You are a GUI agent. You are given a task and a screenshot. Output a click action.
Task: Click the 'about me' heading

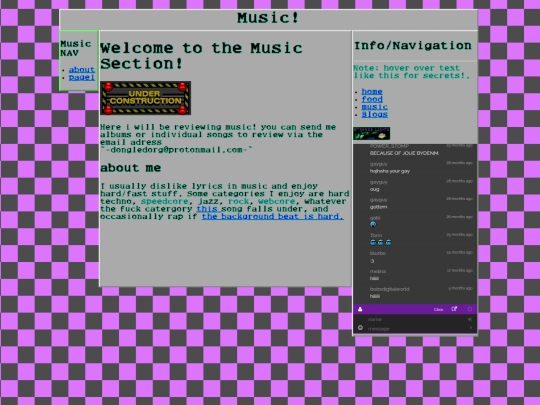coord(131,168)
